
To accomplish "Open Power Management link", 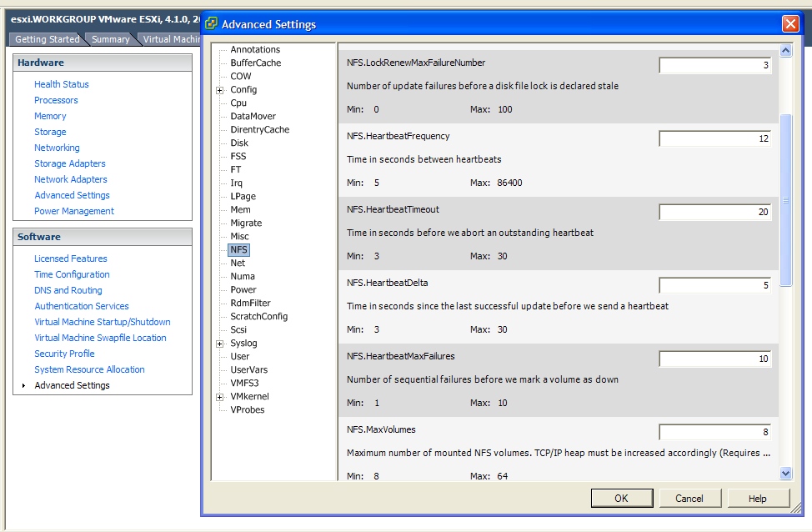I will coord(74,211).
